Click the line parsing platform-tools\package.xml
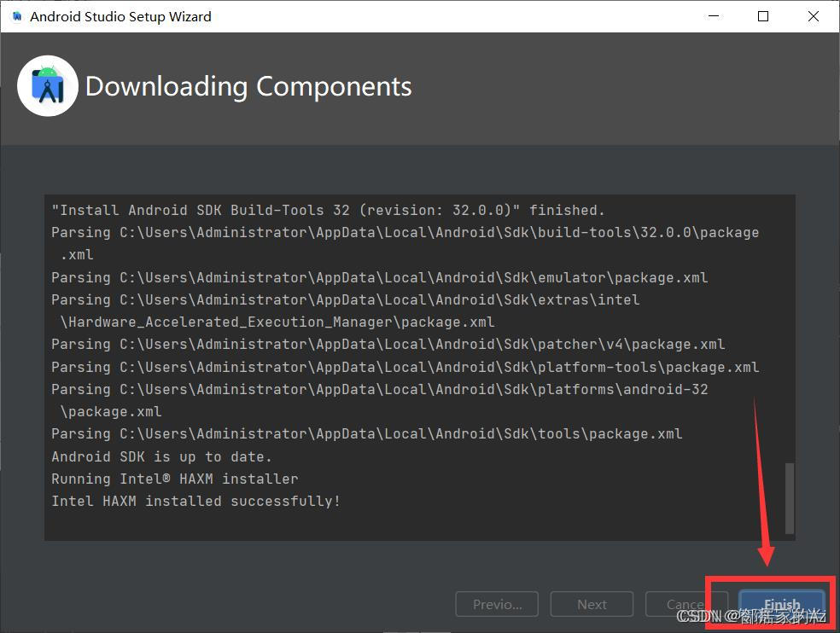Viewport: 840px width, 633px height. 405,367
